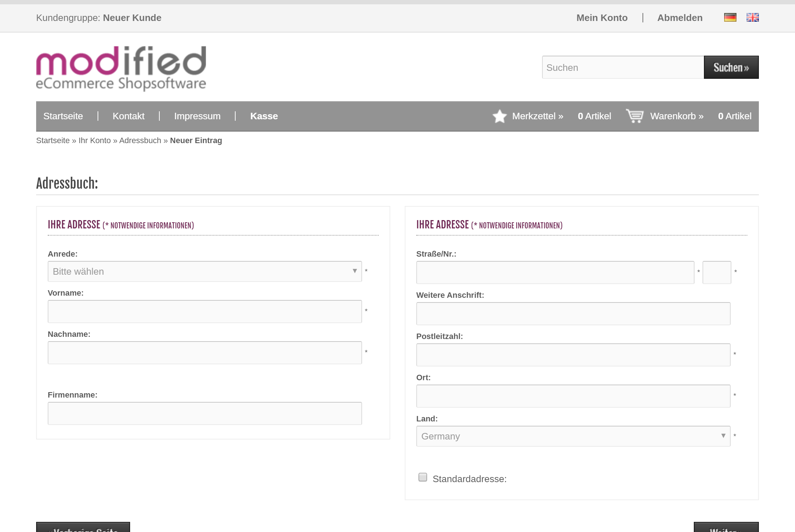Open Mein Konto link
The height and width of the screenshot is (532, 795).
click(x=602, y=18)
